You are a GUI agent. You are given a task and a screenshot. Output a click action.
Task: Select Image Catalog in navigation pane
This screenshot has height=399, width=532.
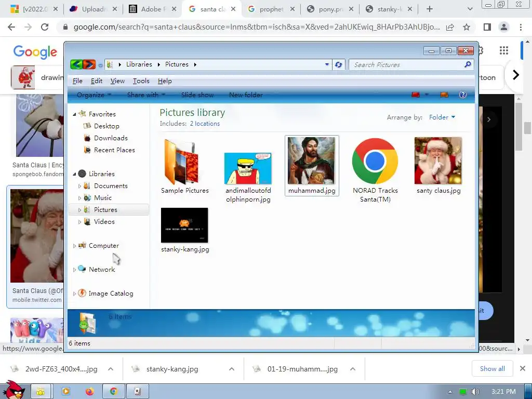pos(111,293)
